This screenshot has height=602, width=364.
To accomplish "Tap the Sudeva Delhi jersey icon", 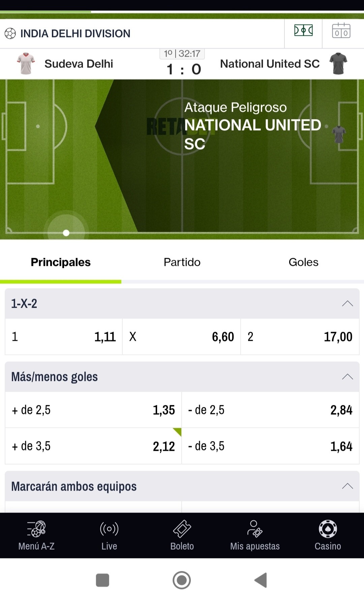I will [x=26, y=63].
